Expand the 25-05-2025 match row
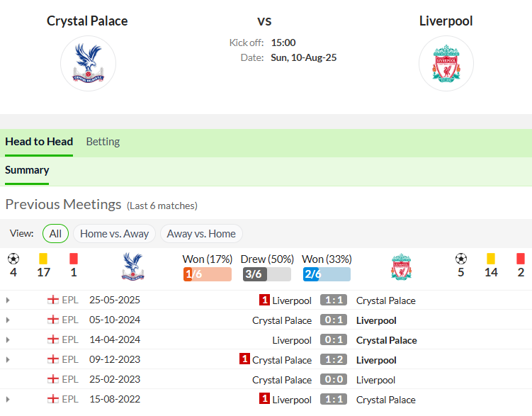Screen dimensions: 532x416 (x=8, y=300)
